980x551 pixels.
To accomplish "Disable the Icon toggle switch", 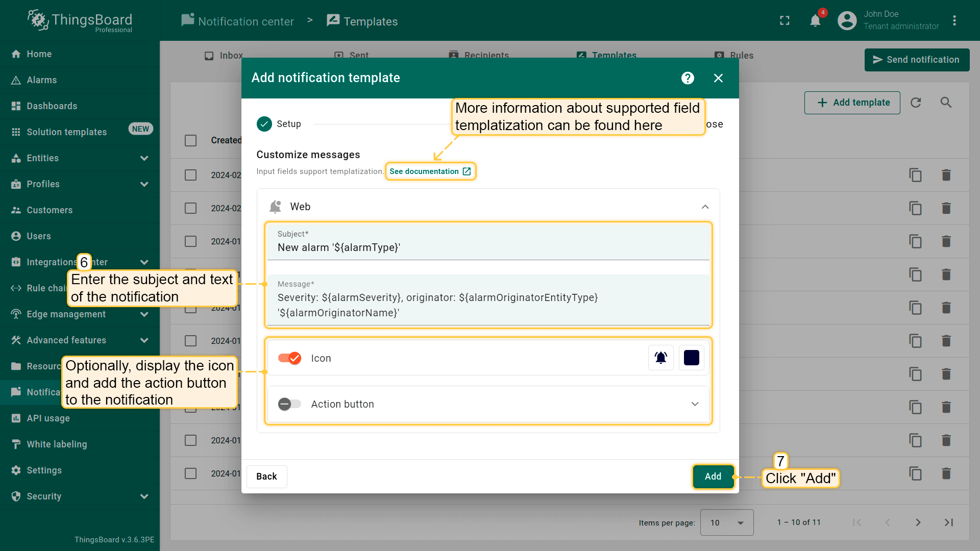I will [x=289, y=358].
